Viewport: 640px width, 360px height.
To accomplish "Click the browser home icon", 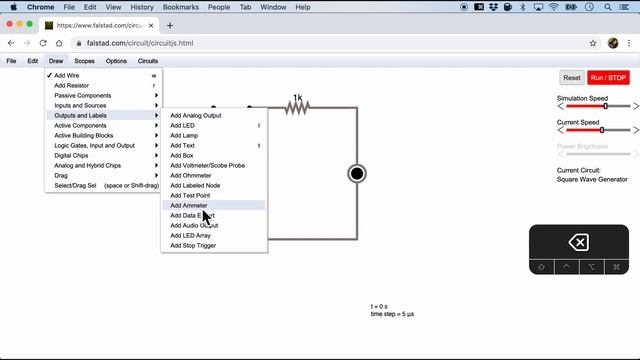I will tap(59, 43).
